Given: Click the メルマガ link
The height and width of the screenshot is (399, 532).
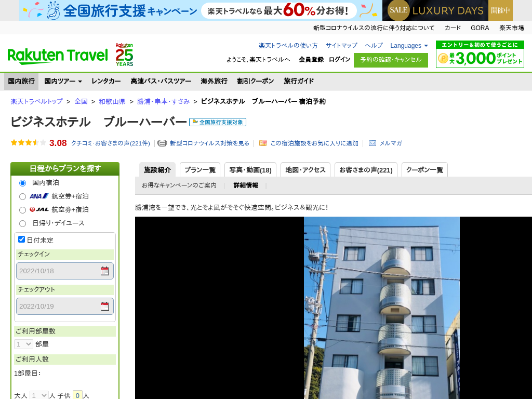Looking at the screenshot, I should click(x=391, y=143).
